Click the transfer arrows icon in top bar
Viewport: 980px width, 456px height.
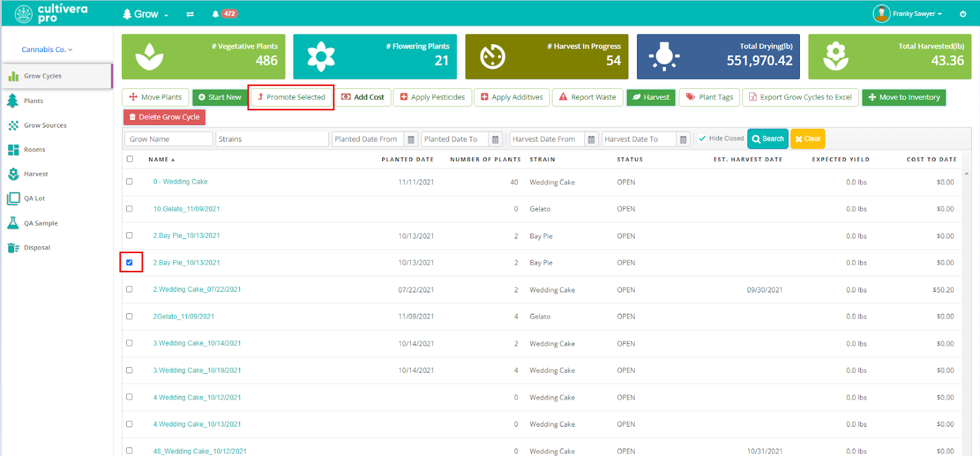[190, 14]
